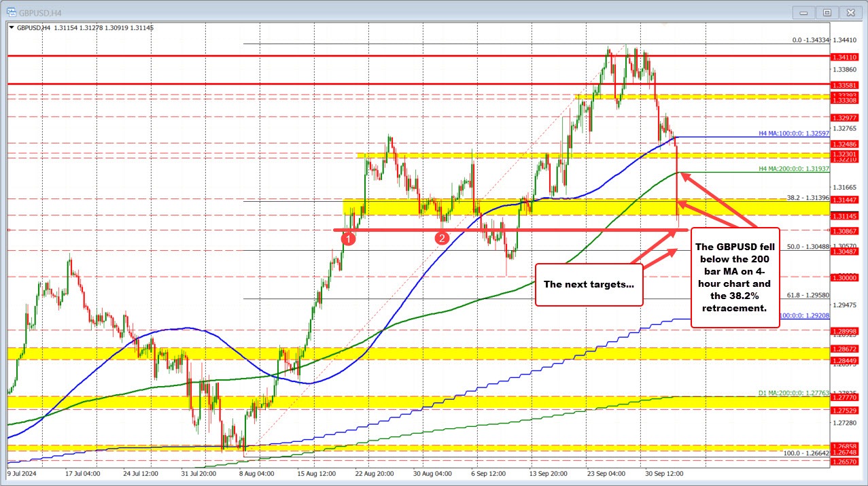Select the numbered circle marker 1 on support line

[350, 239]
